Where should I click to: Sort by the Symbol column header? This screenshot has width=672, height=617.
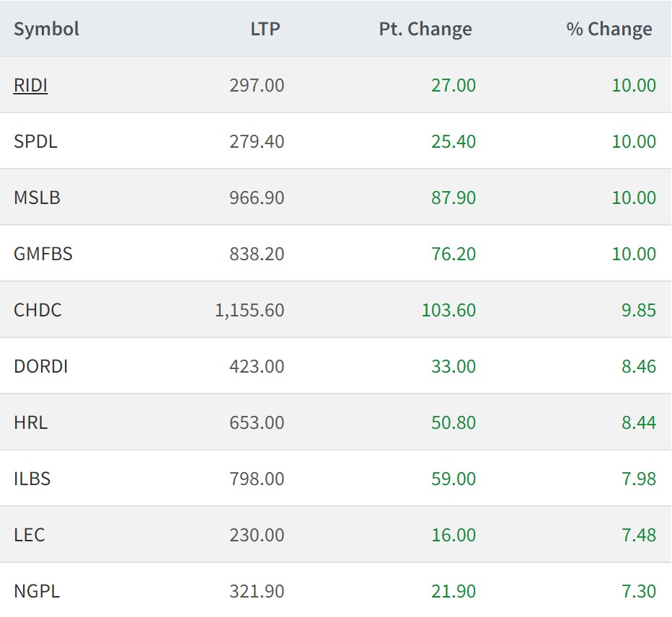pyautogui.click(x=46, y=29)
